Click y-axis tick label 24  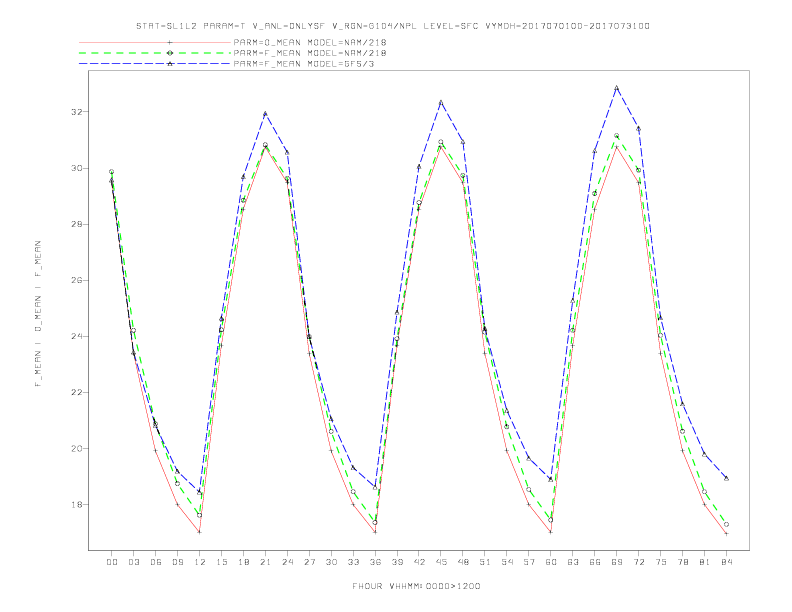[76, 336]
